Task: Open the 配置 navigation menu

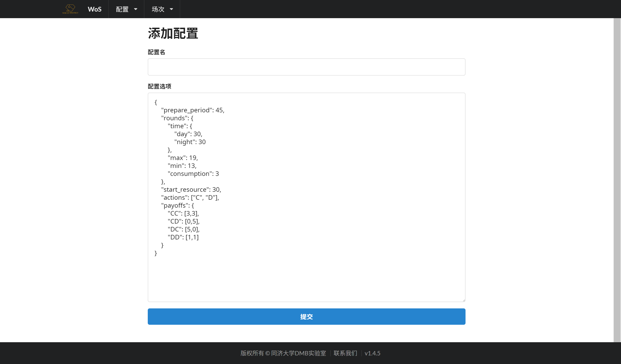Action: click(122, 9)
